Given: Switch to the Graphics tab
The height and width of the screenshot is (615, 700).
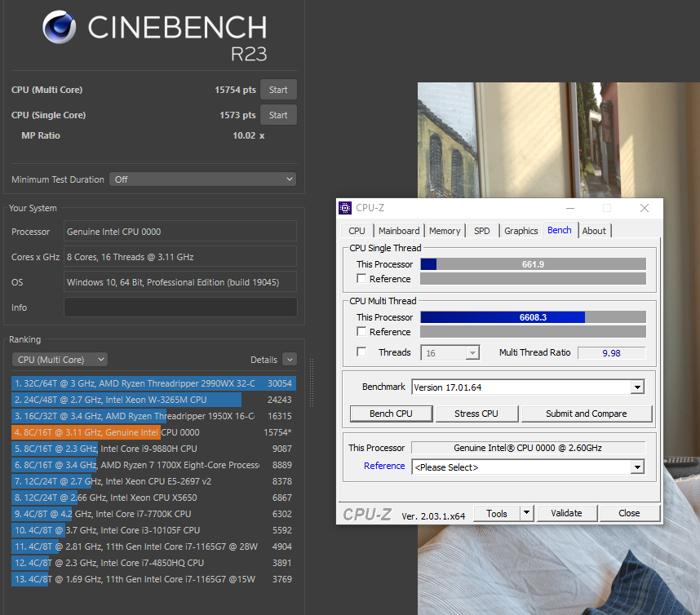Looking at the screenshot, I should tap(521, 231).
